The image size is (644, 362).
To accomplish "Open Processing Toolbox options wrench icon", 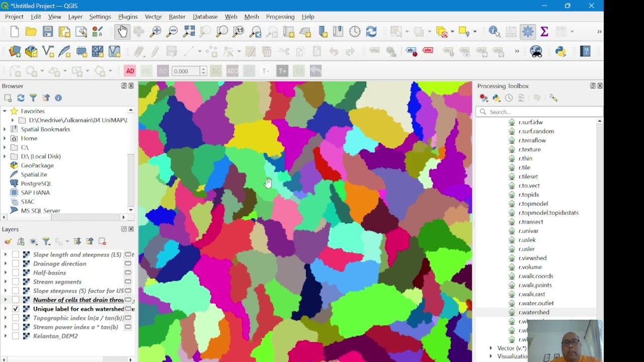I will pyautogui.click(x=553, y=98).
